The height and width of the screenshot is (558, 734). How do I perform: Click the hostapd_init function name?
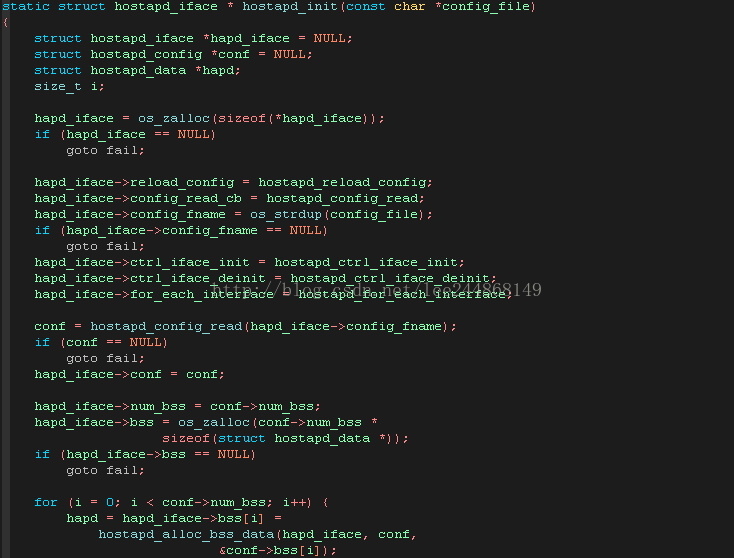point(290,7)
